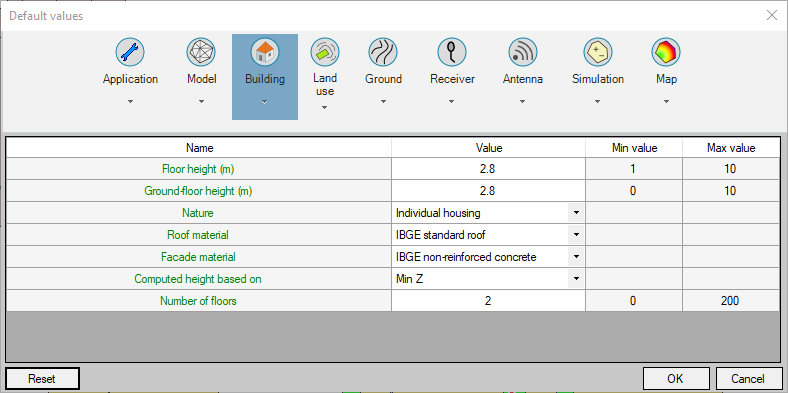Select the Facade material row label
788x393 pixels.
point(198,257)
